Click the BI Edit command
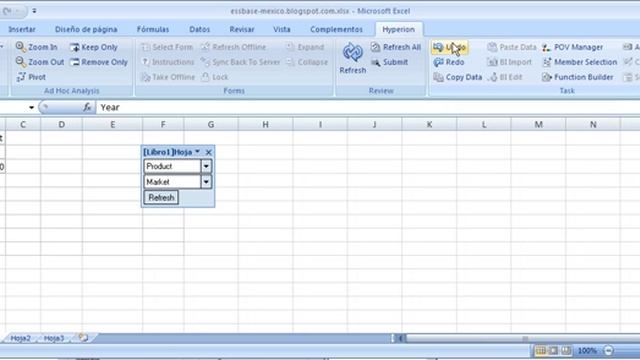This screenshot has width=640, height=360. point(505,77)
